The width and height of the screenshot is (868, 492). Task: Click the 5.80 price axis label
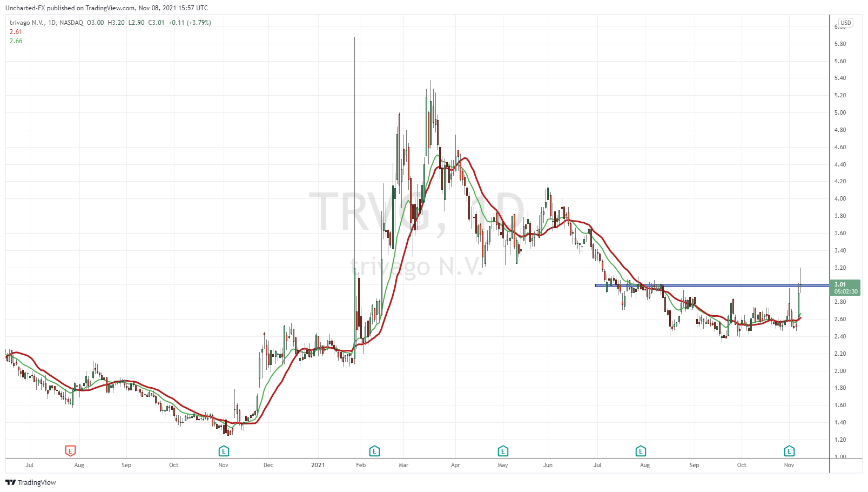coord(840,44)
